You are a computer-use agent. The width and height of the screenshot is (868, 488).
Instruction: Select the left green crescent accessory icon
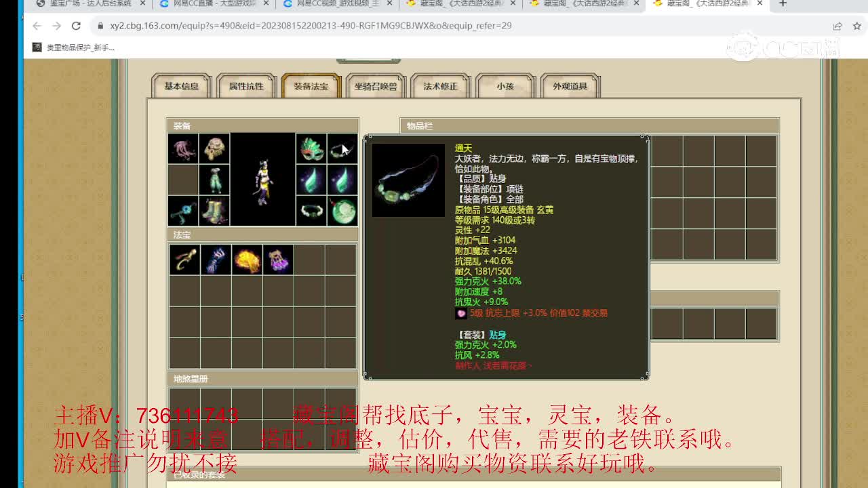[311, 180]
